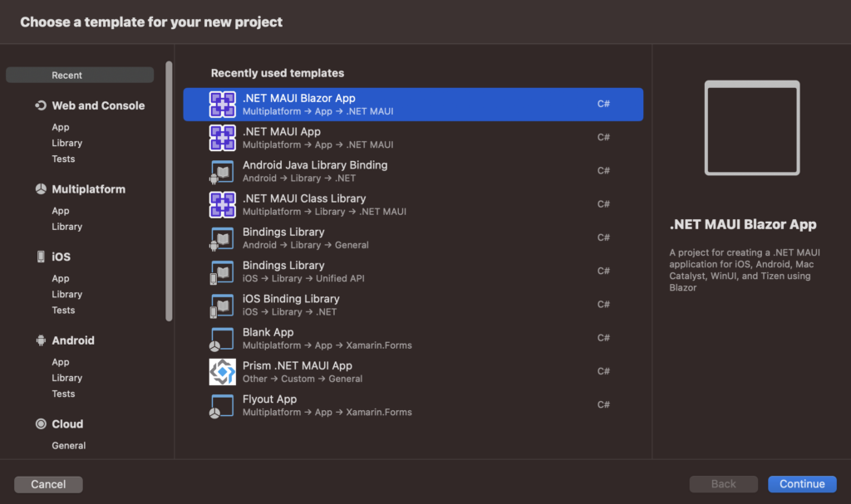Click the Android robot category icon
Viewport: 851px width, 504px height.
pos(41,340)
